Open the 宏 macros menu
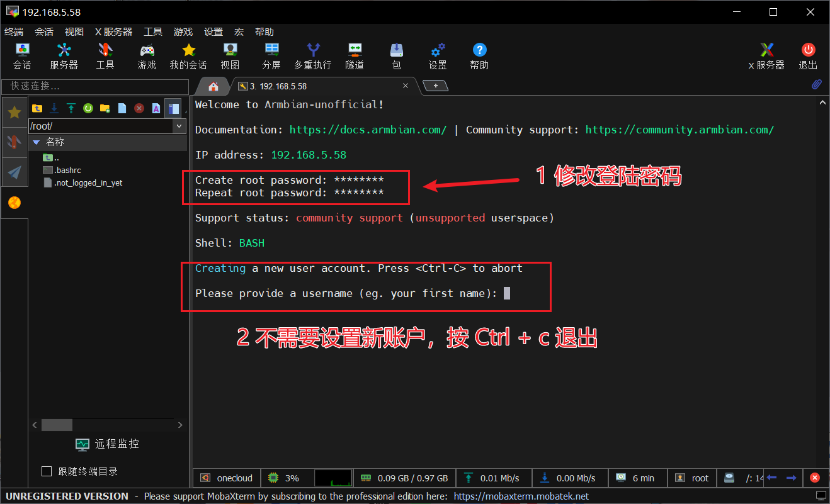Viewport: 830px width, 504px height. [239, 32]
